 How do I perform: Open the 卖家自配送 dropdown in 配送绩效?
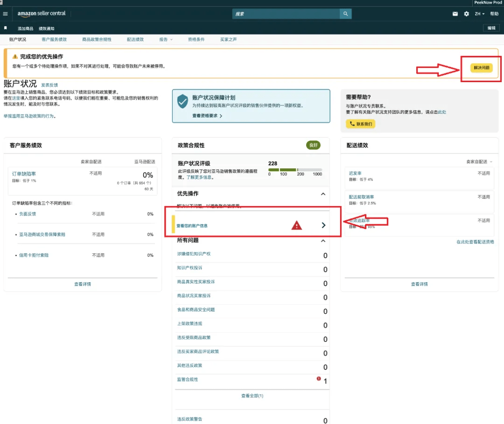479,161
